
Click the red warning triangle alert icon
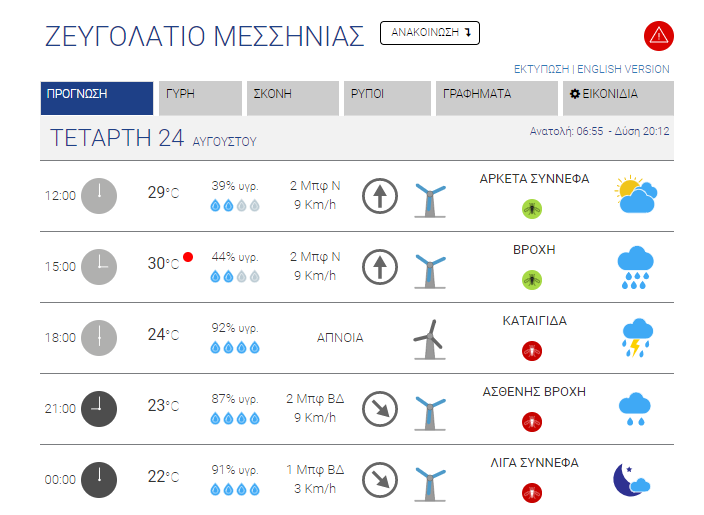tap(659, 35)
